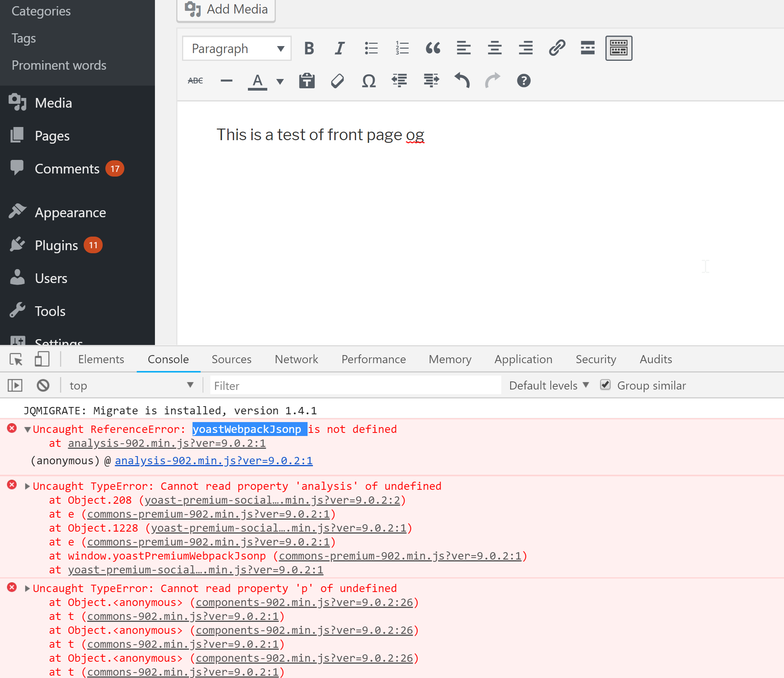Insert or edit link

click(557, 48)
